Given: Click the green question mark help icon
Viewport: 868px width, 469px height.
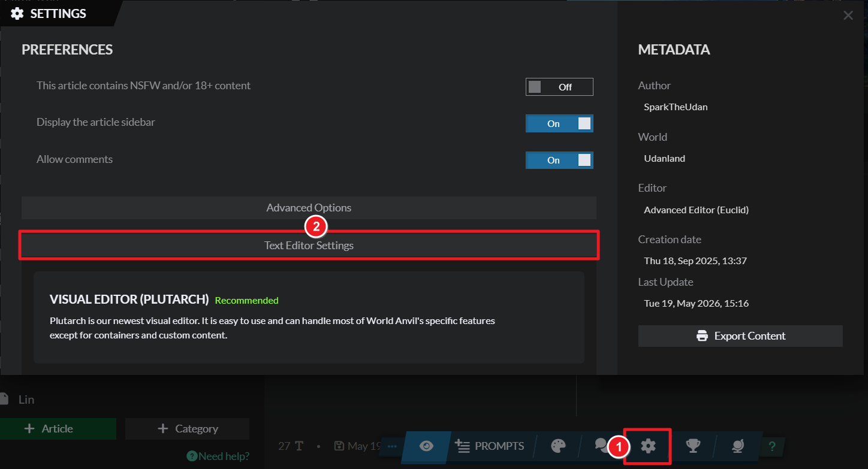Looking at the screenshot, I should click(x=772, y=446).
